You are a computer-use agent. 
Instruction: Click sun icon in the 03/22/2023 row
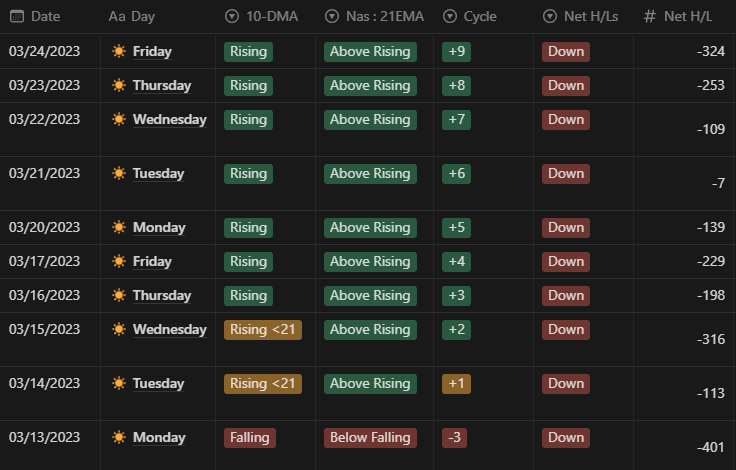pyautogui.click(x=119, y=119)
